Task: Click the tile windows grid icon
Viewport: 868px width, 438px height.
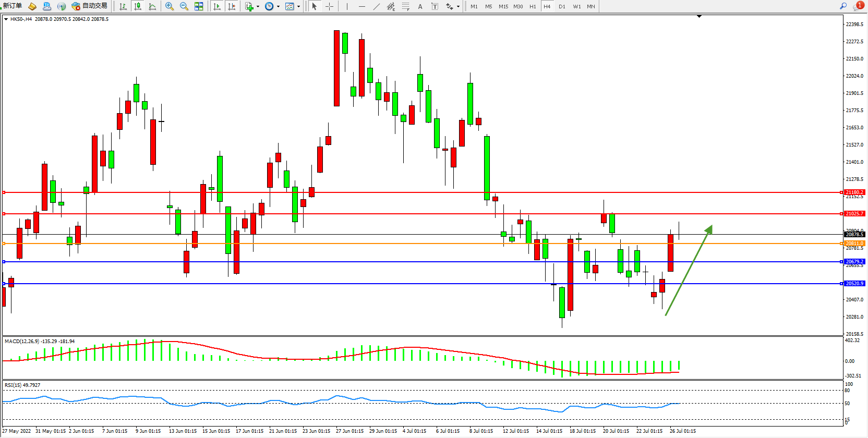Action: tap(199, 6)
